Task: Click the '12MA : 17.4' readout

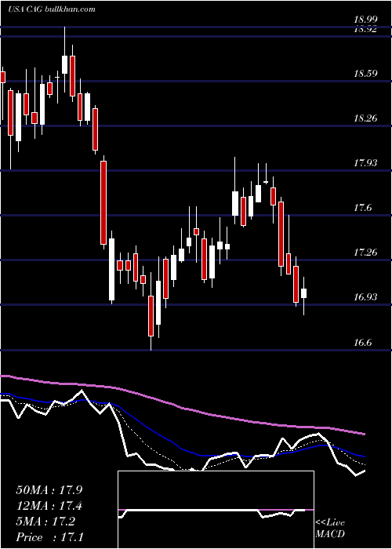Action: point(49,506)
